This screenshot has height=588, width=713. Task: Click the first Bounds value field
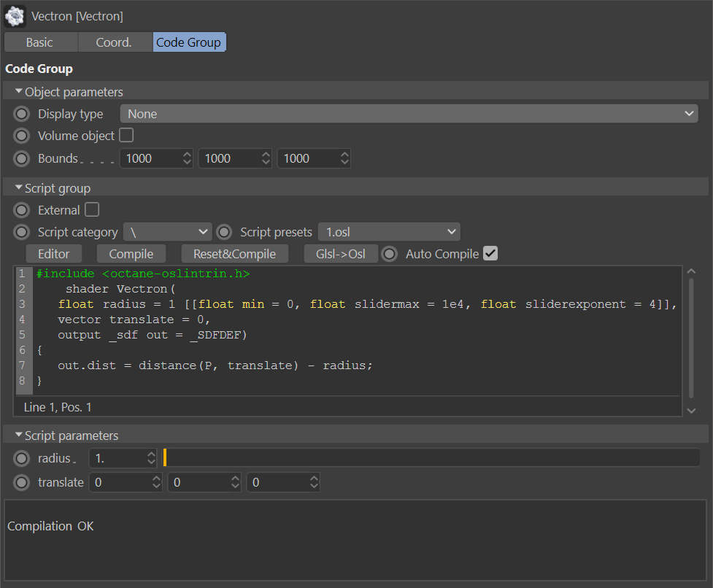pyautogui.click(x=156, y=158)
